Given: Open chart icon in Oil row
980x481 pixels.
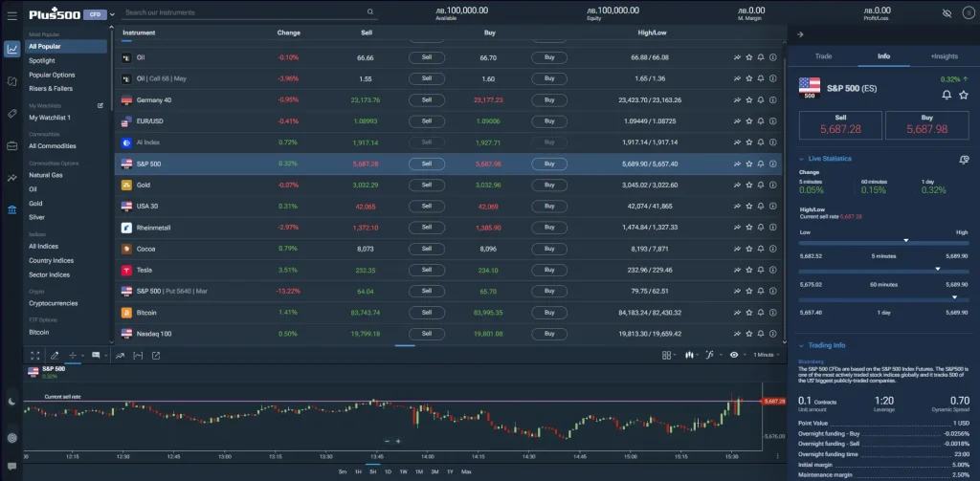Looking at the screenshot, I should (737, 57).
